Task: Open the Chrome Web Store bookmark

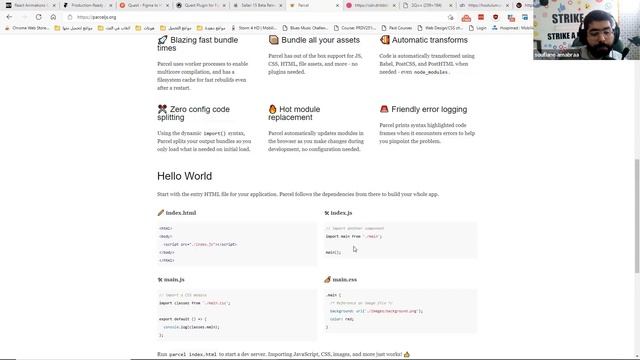Action: (x=27, y=28)
